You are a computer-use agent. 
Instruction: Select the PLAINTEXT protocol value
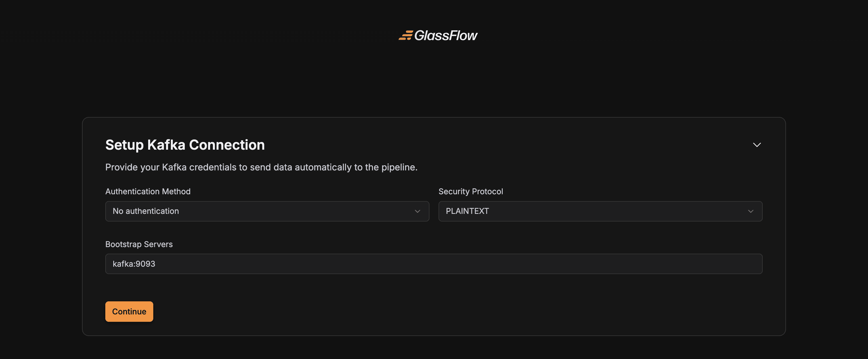[x=467, y=211]
